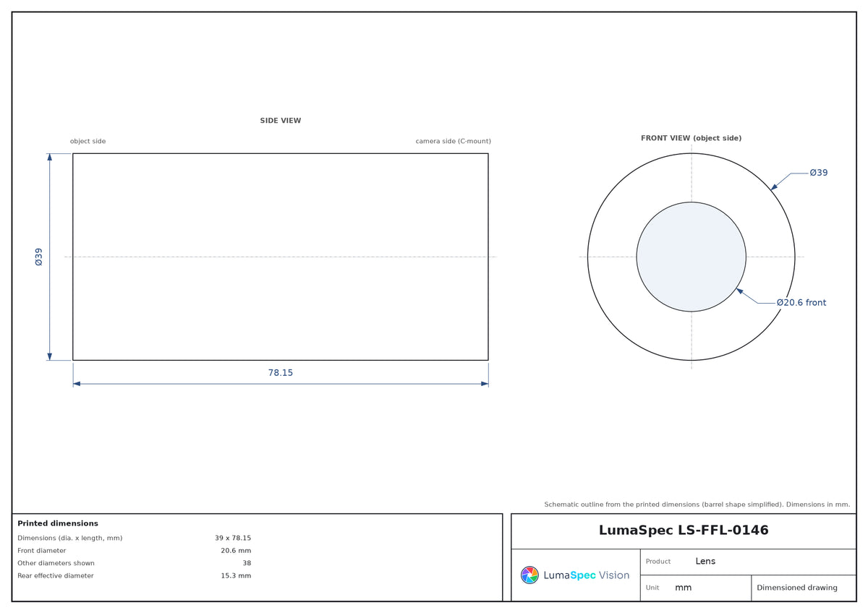Select the '39 x 78.15' value
The width and height of the screenshot is (868, 613).
pos(233,538)
